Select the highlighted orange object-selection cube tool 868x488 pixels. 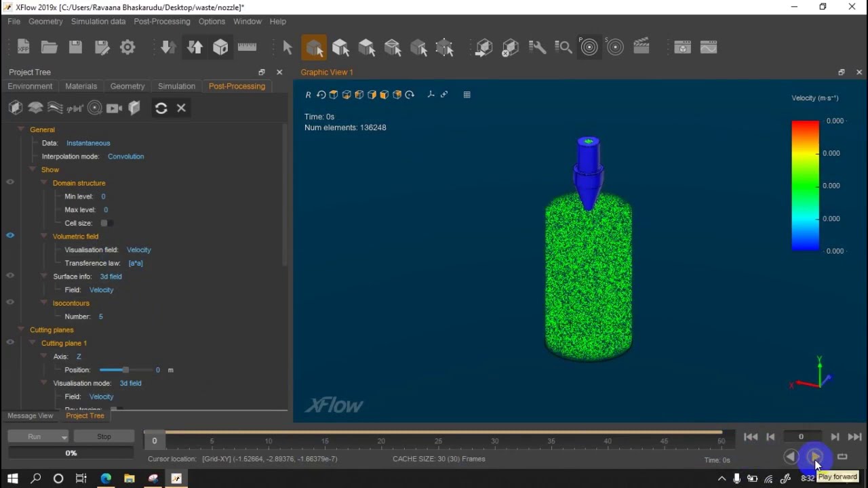coord(314,47)
